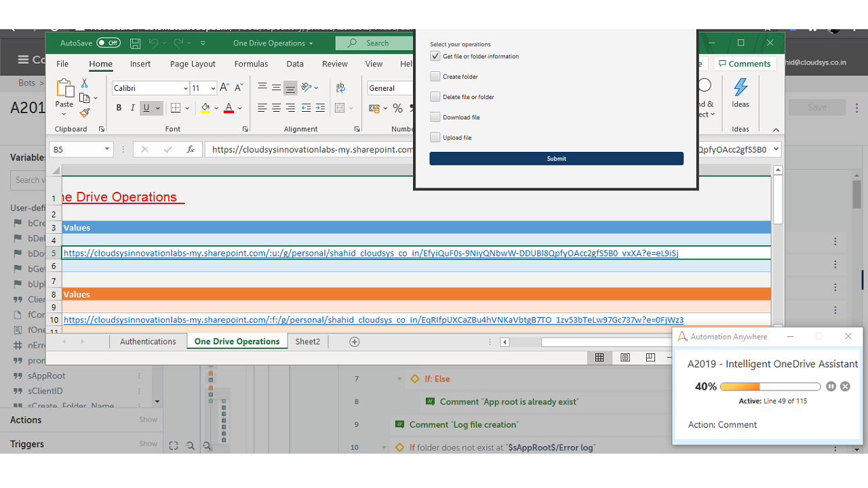The width and height of the screenshot is (868, 488).
Task: Pause the Automation Anywhere bot run
Action: pos(831,386)
